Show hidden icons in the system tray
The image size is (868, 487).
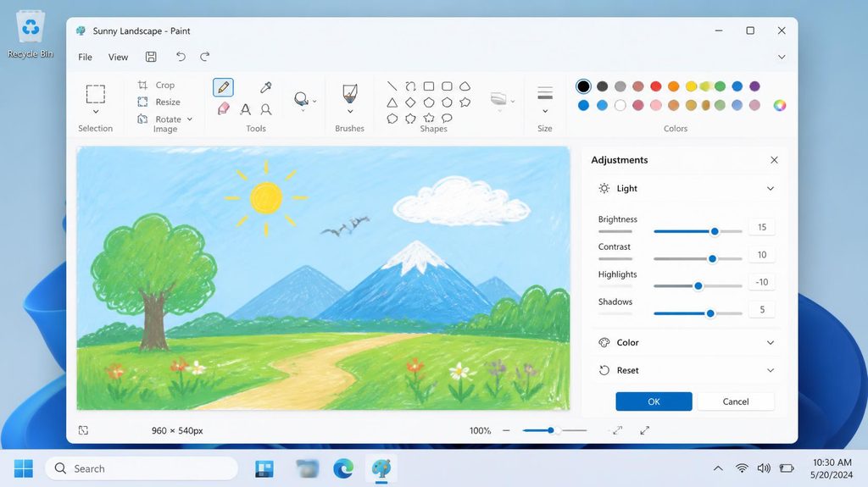pos(718,468)
